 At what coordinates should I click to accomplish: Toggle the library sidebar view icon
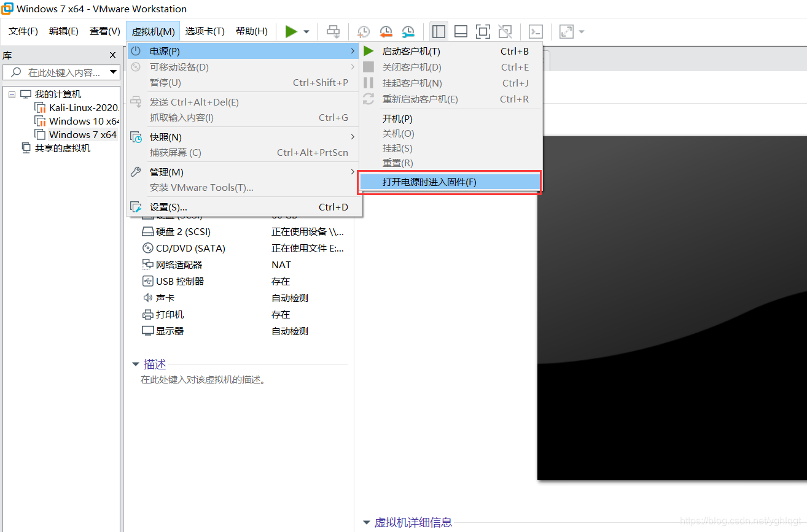coord(439,31)
